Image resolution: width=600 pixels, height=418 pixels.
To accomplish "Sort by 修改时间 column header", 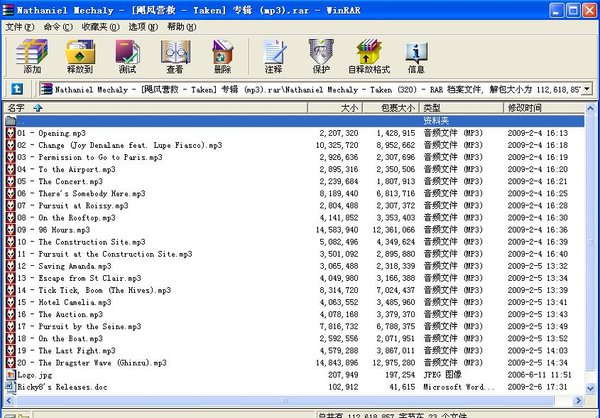I will (x=544, y=108).
